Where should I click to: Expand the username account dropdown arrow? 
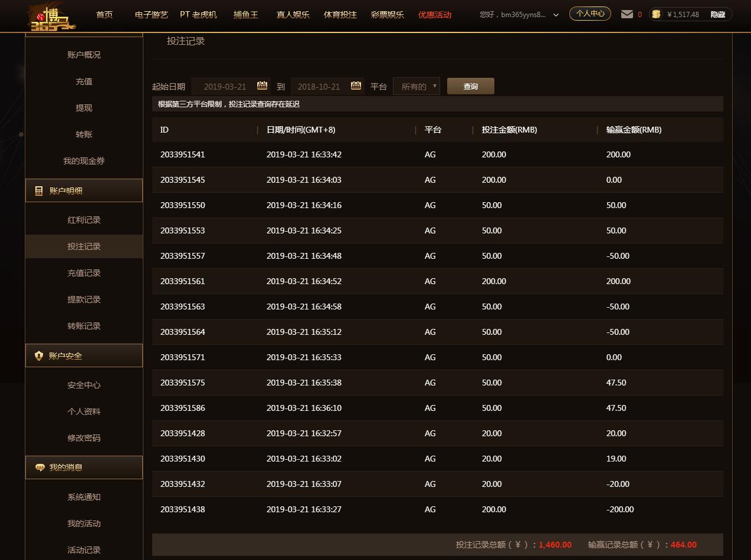[x=556, y=15]
